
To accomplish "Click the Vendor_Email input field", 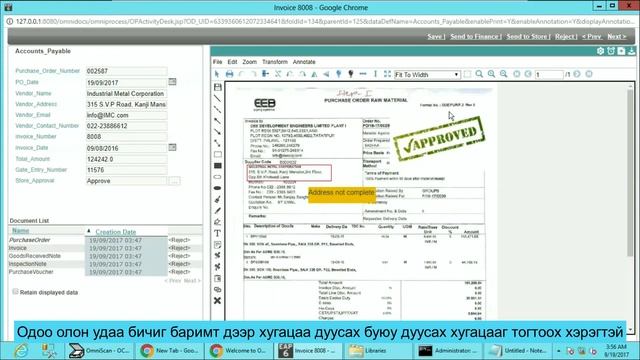I will (x=126, y=116).
